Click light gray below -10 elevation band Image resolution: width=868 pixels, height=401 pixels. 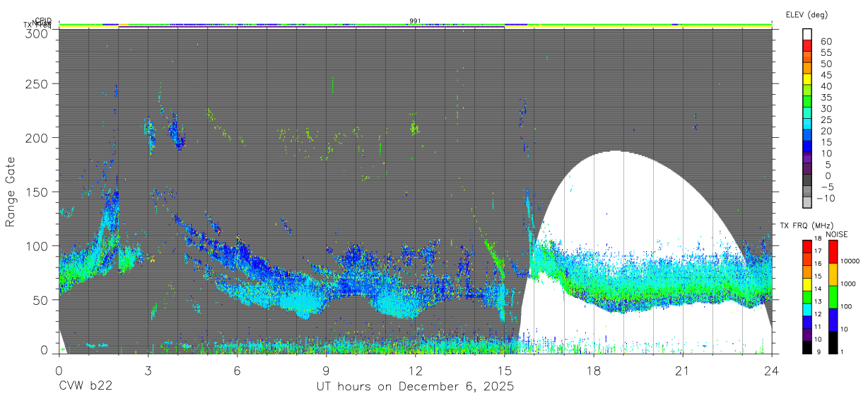point(807,202)
